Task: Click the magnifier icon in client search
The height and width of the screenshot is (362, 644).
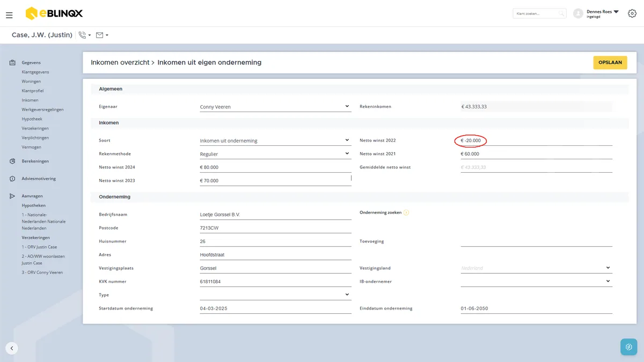Action: [561, 13]
